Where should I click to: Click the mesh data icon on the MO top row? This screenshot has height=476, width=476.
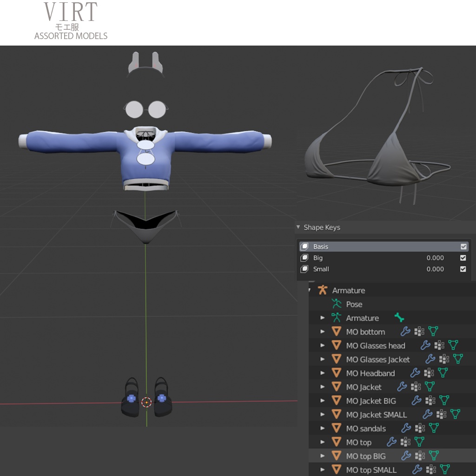tap(419, 442)
